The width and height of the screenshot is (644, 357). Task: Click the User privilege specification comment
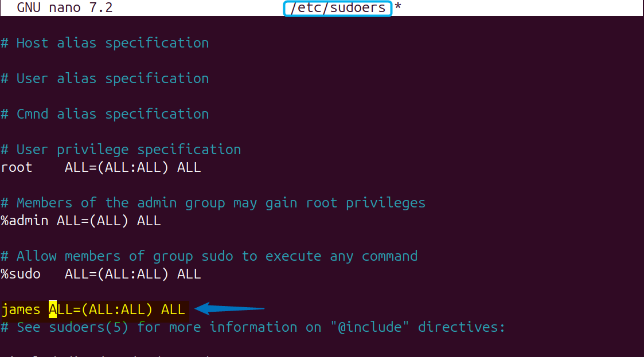pyautogui.click(x=121, y=150)
